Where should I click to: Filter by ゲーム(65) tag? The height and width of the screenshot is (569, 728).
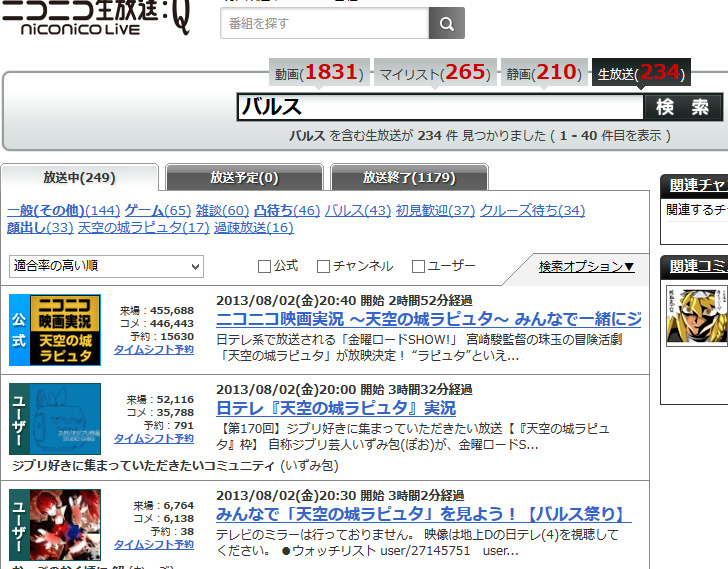tap(158, 211)
